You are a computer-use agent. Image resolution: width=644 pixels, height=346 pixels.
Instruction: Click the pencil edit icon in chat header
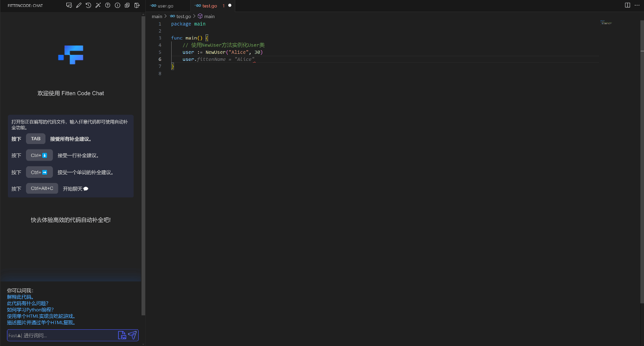79,6
